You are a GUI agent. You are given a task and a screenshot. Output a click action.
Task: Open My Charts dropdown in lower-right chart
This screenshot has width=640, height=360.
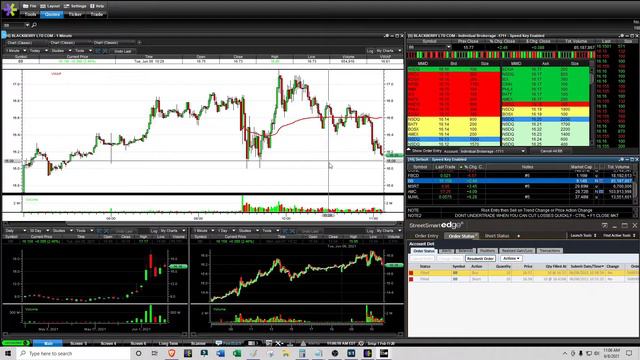(388, 231)
